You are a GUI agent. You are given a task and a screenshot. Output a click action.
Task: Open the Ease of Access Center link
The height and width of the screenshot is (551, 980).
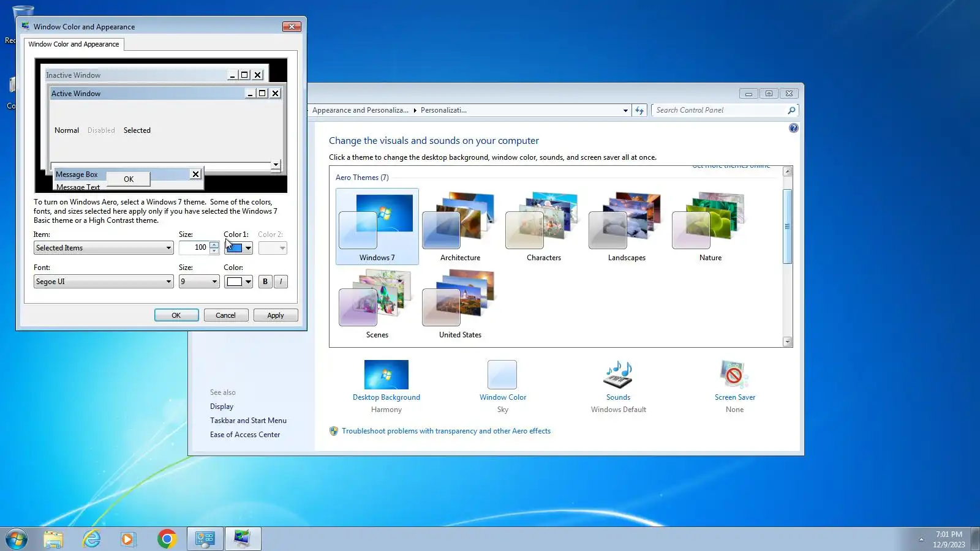click(x=245, y=435)
